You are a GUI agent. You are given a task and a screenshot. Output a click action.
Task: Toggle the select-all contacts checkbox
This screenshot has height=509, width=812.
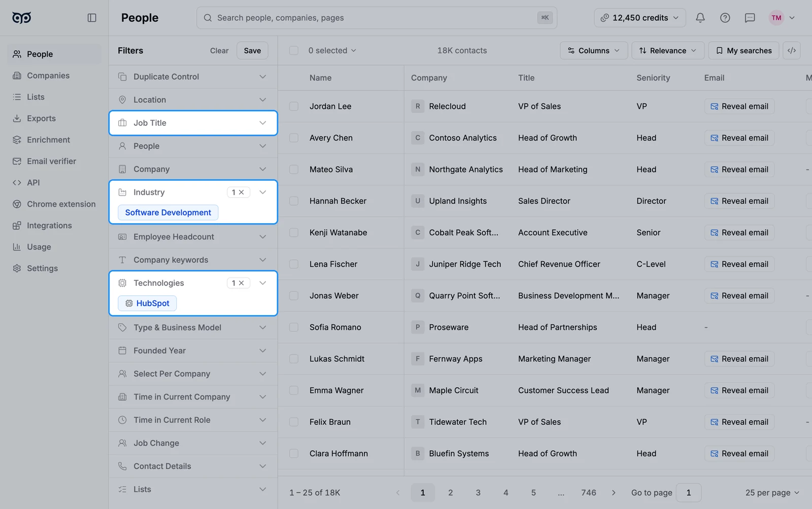pos(294,50)
